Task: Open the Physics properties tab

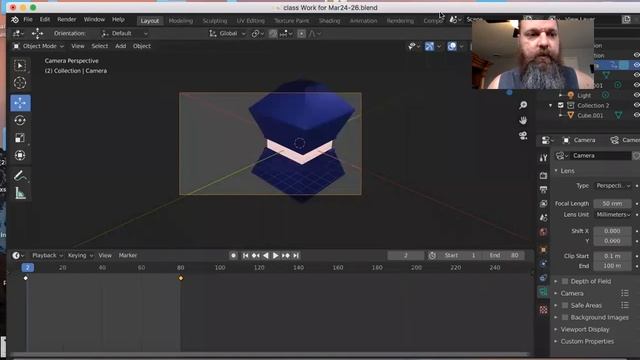Action: coord(543,264)
